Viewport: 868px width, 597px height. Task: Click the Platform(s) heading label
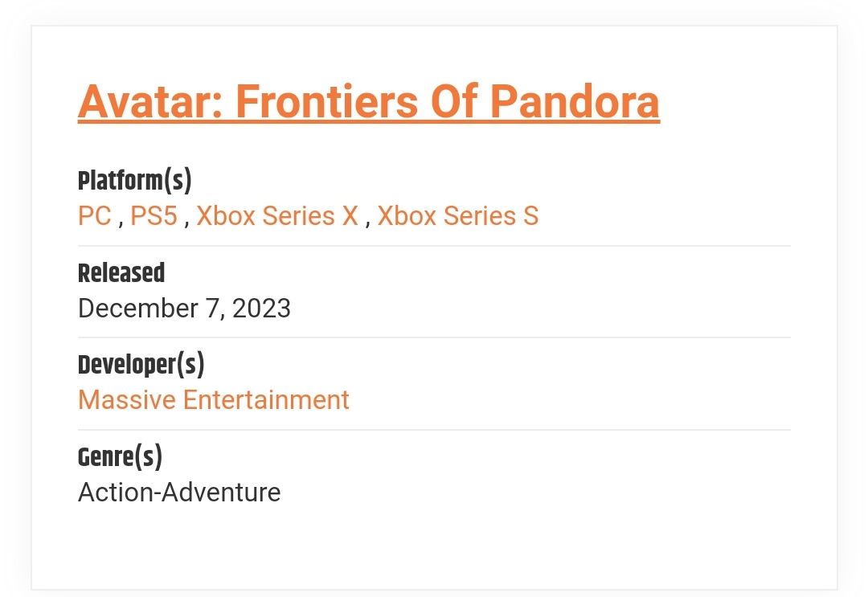[134, 181]
